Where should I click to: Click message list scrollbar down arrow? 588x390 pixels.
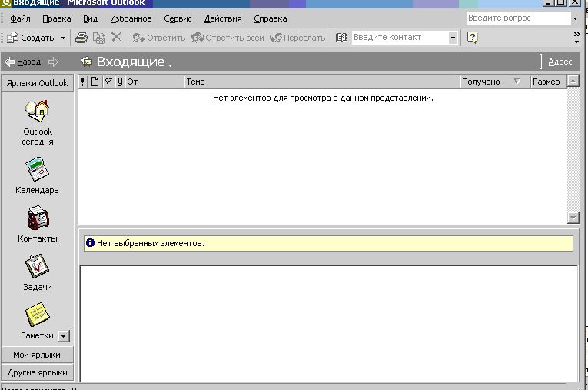point(573,218)
